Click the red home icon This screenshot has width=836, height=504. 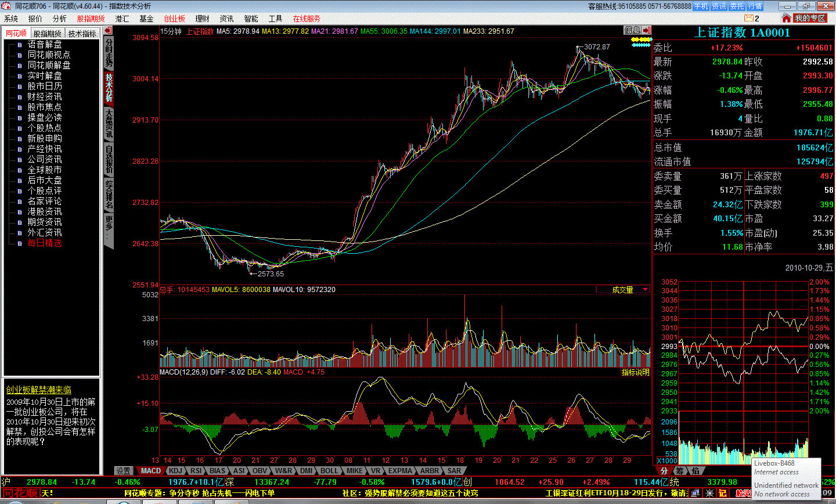tap(787, 18)
